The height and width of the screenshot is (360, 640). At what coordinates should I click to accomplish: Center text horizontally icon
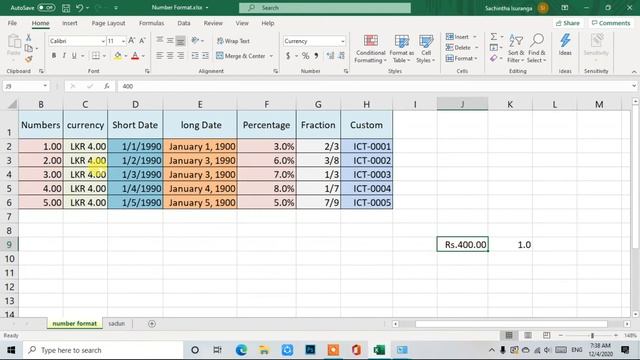click(x=170, y=56)
